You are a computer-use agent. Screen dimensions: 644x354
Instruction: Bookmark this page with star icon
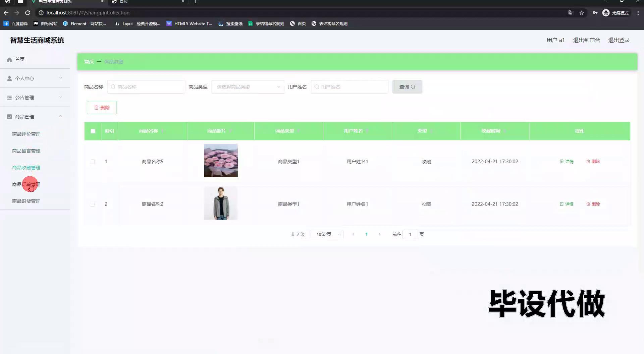[x=582, y=13]
